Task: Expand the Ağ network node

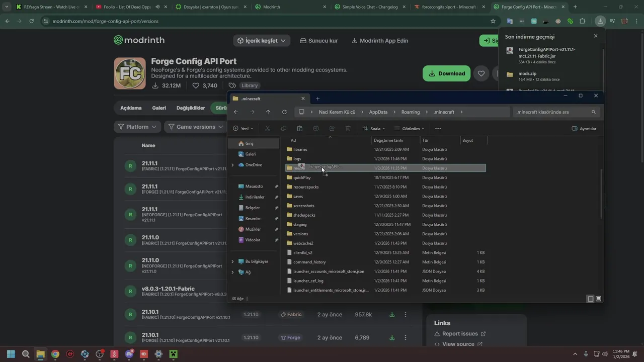Action: (232, 272)
